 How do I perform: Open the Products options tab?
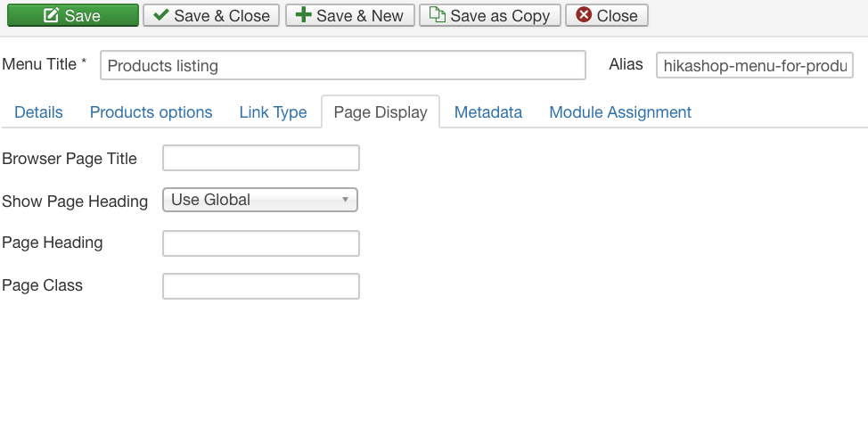coord(151,112)
